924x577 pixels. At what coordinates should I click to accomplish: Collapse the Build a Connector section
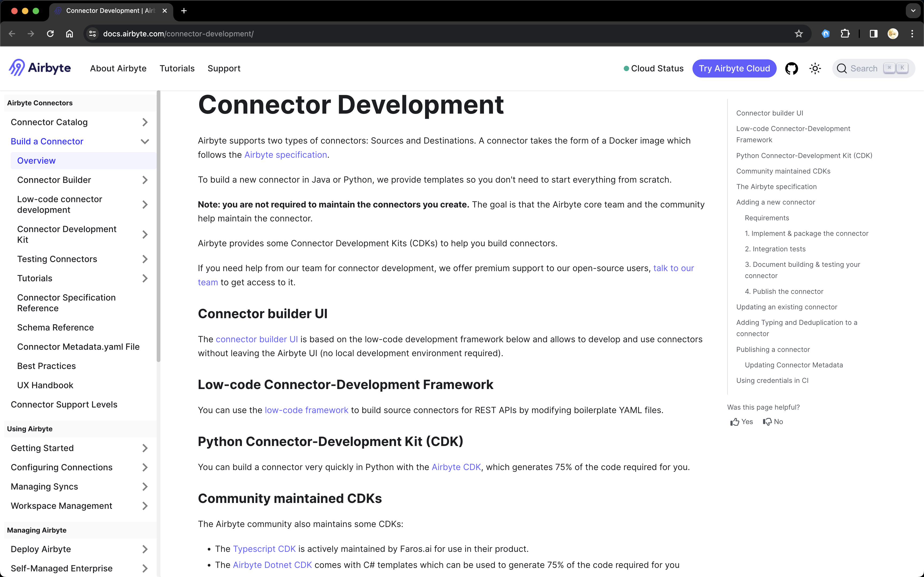(145, 141)
